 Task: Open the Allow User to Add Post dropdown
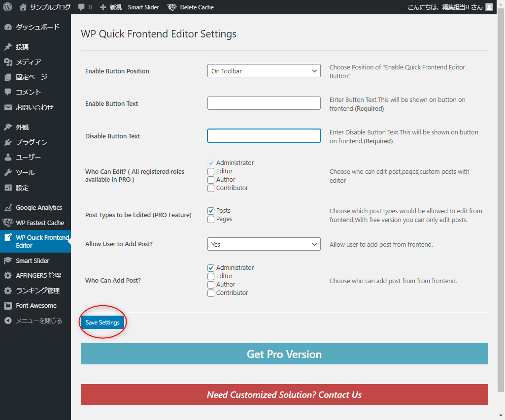point(264,244)
